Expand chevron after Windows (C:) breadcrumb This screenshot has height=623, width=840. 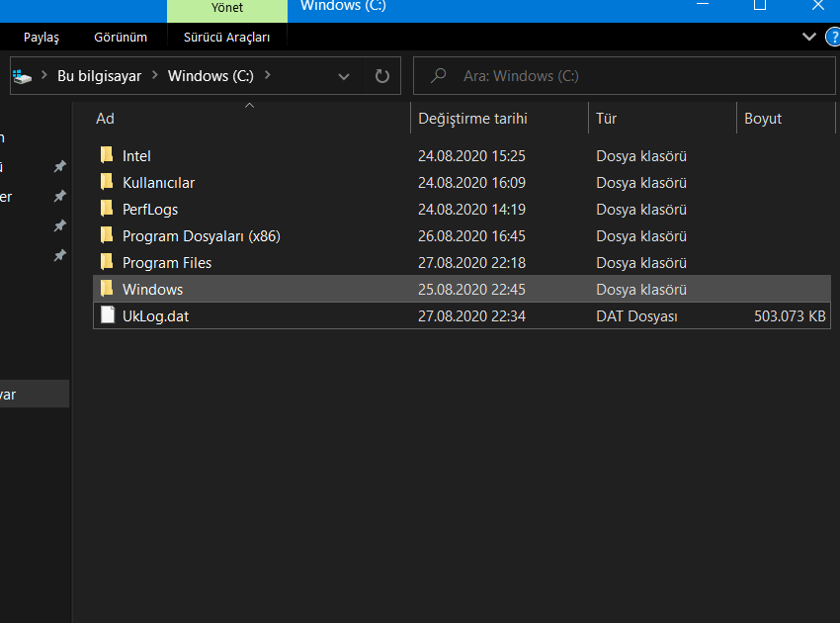268,75
